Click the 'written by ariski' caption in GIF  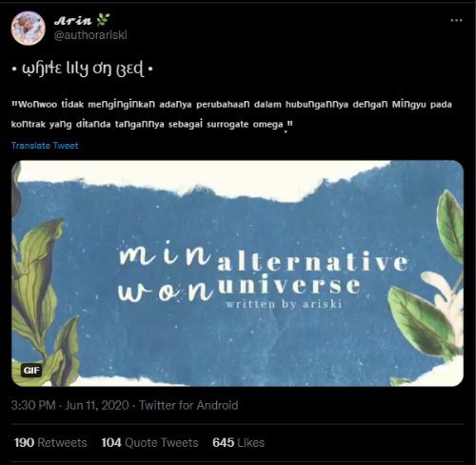coord(284,304)
